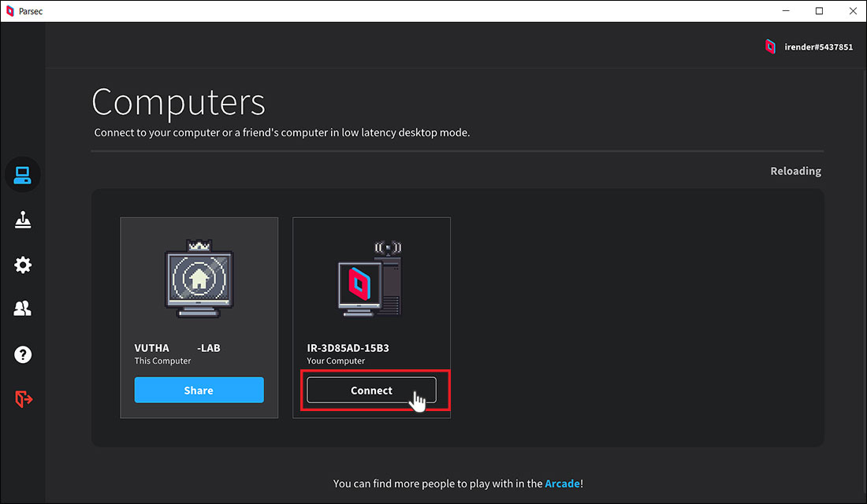Open the Arcade joystick sidebar icon
This screenshot has width=867, height=504.
pos(23,220)
